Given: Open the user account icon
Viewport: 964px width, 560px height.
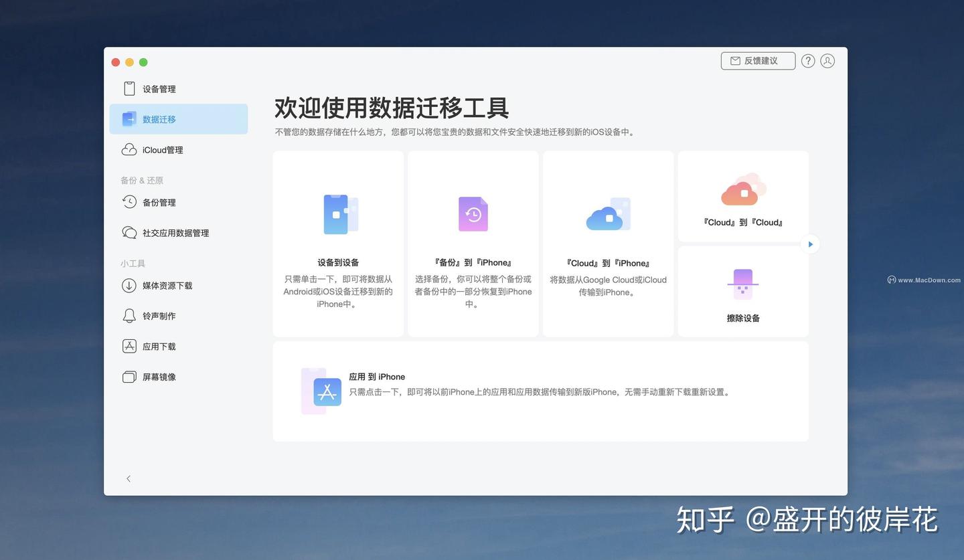Looking at the screenshot, I should tap(827, 60).
